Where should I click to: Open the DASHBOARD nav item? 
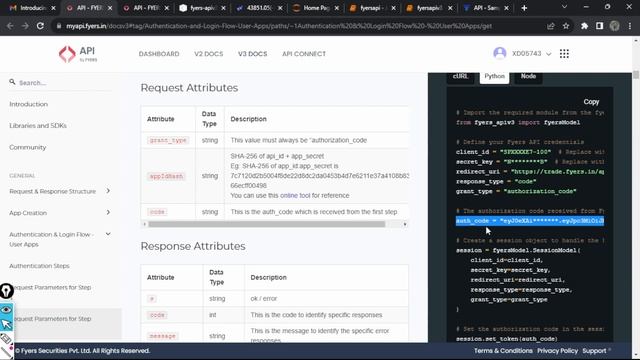coord(159,54)
